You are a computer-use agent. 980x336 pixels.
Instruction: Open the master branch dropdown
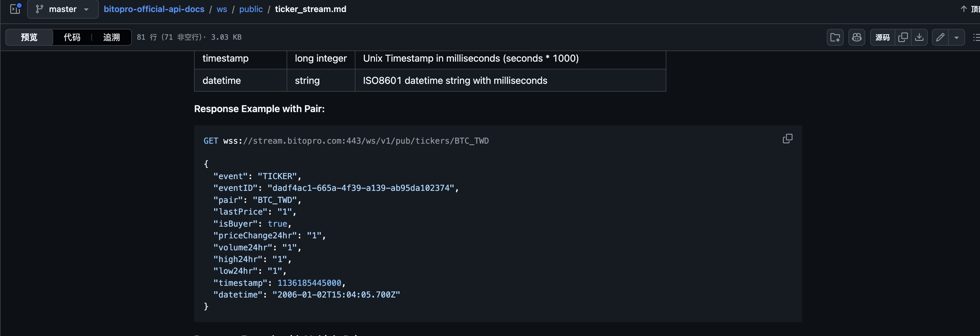pyautogui.click(x=63, y=9)
